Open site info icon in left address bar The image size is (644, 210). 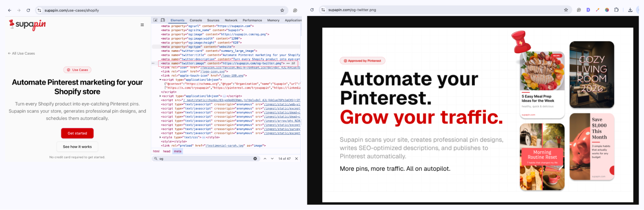pos(39,10)
